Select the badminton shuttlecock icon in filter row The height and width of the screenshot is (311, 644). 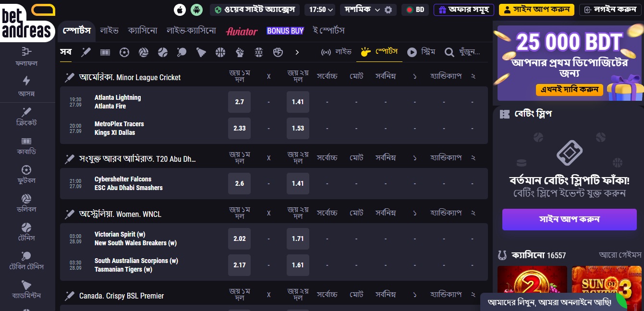tap(201, 52)
